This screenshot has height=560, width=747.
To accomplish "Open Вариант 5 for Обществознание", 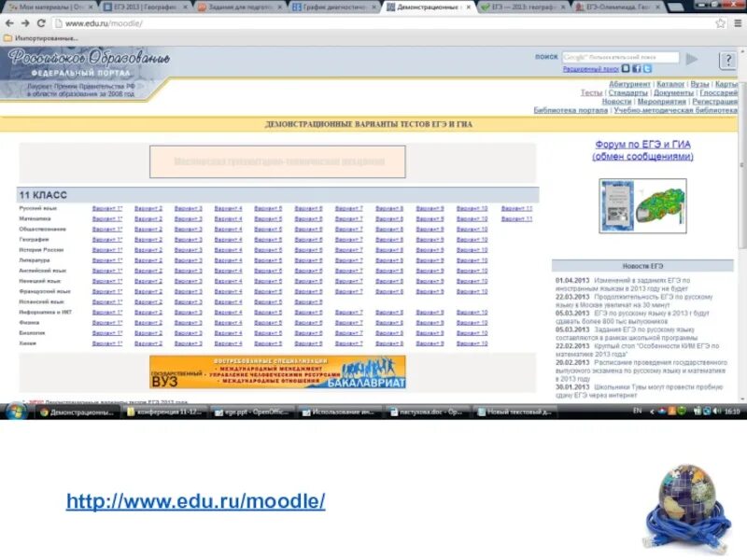I will click(268, 230).
